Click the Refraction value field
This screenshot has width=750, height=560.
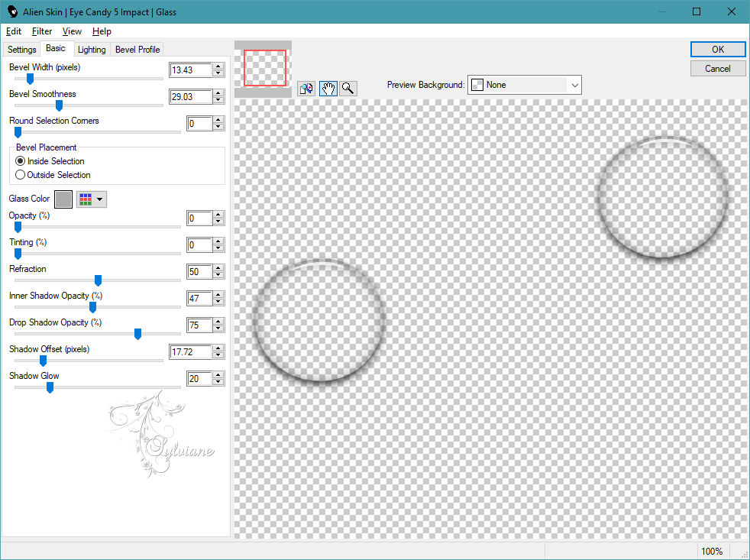(x=199, y=272)
